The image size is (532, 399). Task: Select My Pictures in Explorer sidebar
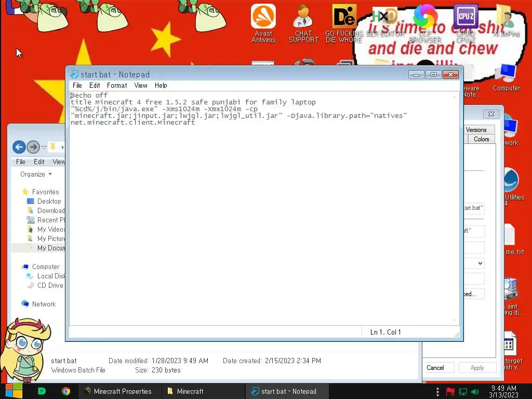click(46, 238)
